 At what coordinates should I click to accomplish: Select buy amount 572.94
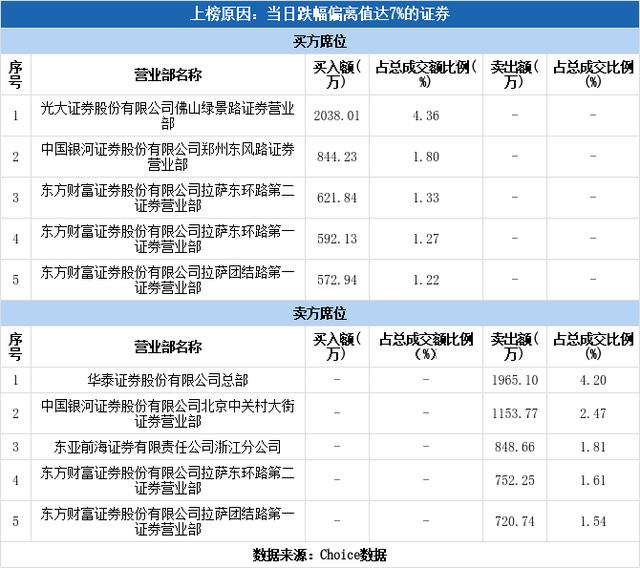[337, 280]
